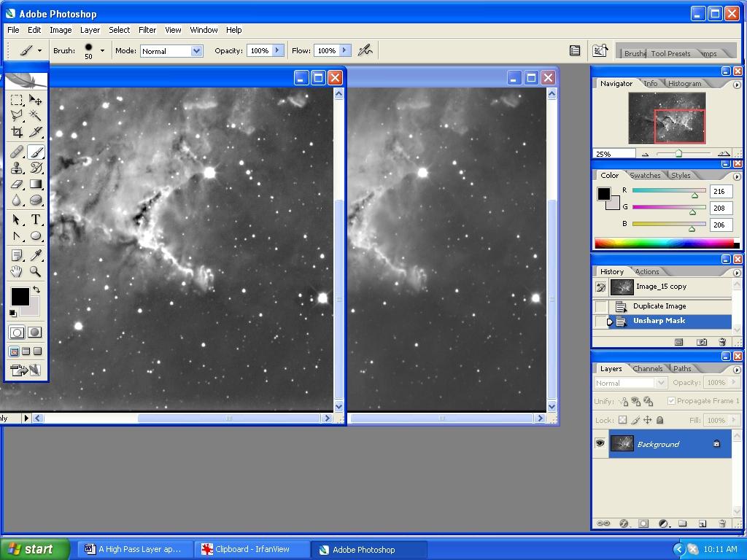This screenshot has width=747, height=560.
Task: Open the Layer menu
Action: click(x=90, y=30)
